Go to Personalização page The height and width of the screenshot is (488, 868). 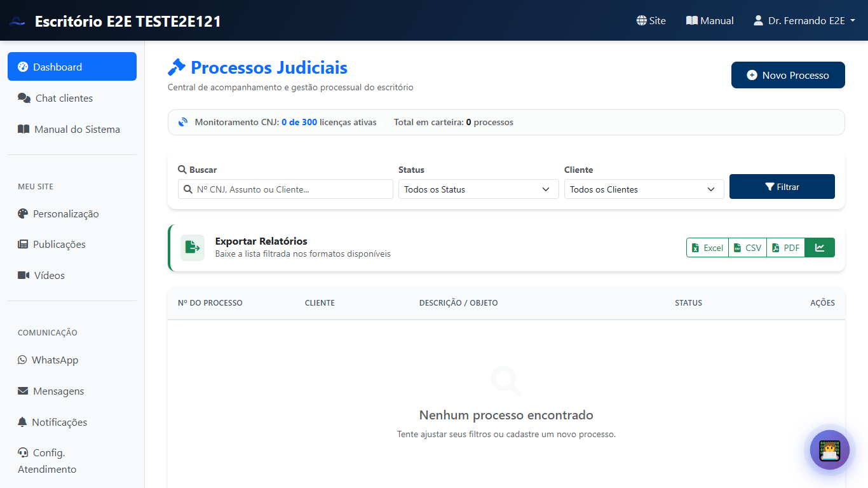coord(72,213)
